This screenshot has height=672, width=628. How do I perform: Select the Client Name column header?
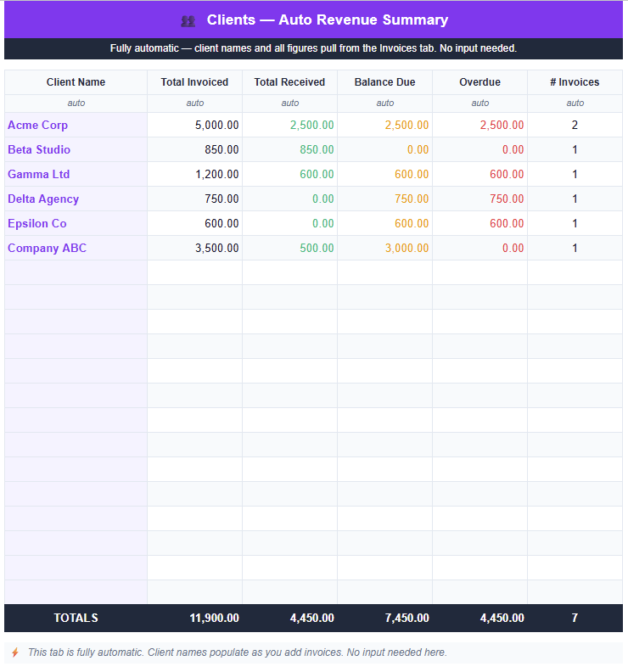pos(76,81)
